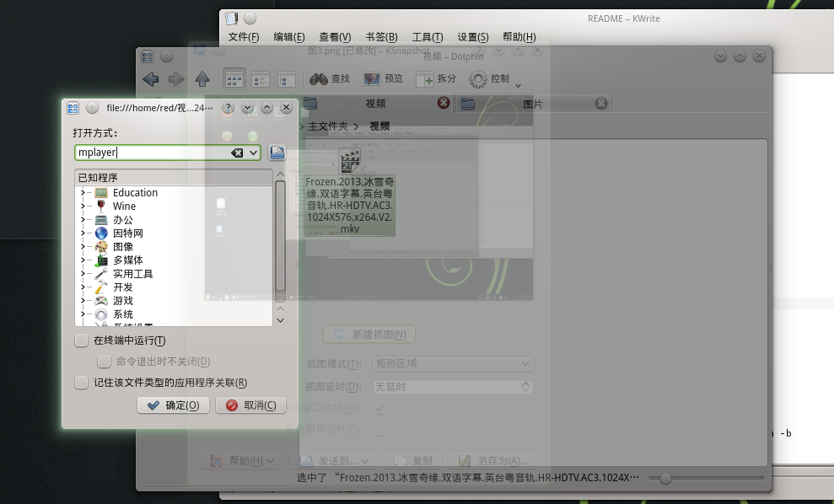Click 抓图延时 spinner in KSnapshot
Image resolution: width=834 pixels, height=504 pixels.
click(453, 387)
